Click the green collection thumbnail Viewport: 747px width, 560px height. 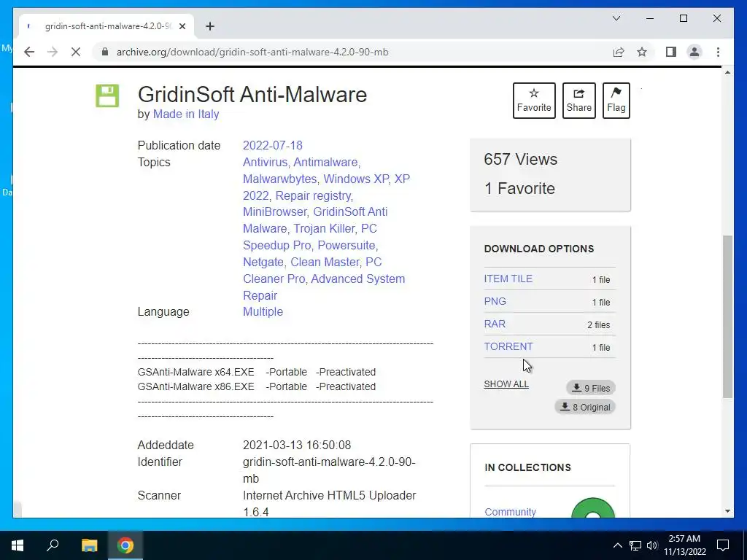pos(593,507)
